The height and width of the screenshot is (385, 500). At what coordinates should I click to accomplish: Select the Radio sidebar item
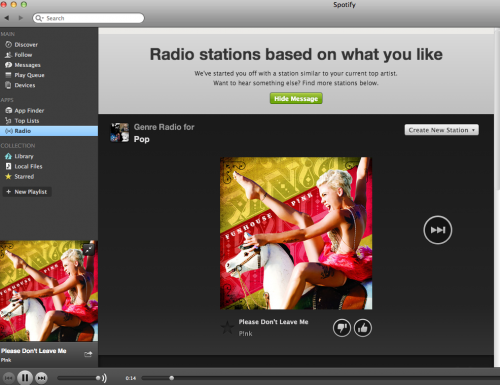click(x=49, y=131)
